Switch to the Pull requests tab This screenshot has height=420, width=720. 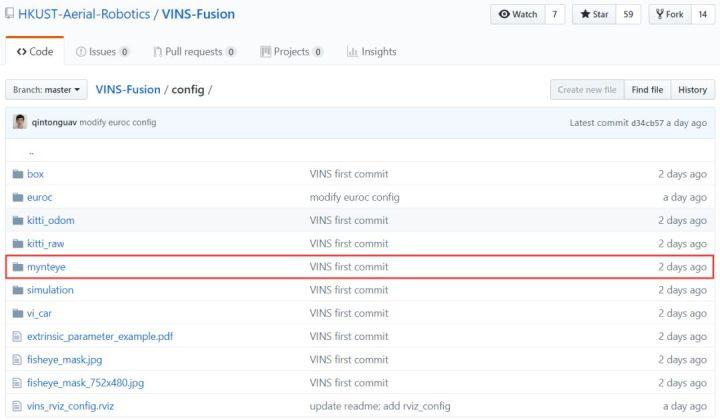click(195, 51)
